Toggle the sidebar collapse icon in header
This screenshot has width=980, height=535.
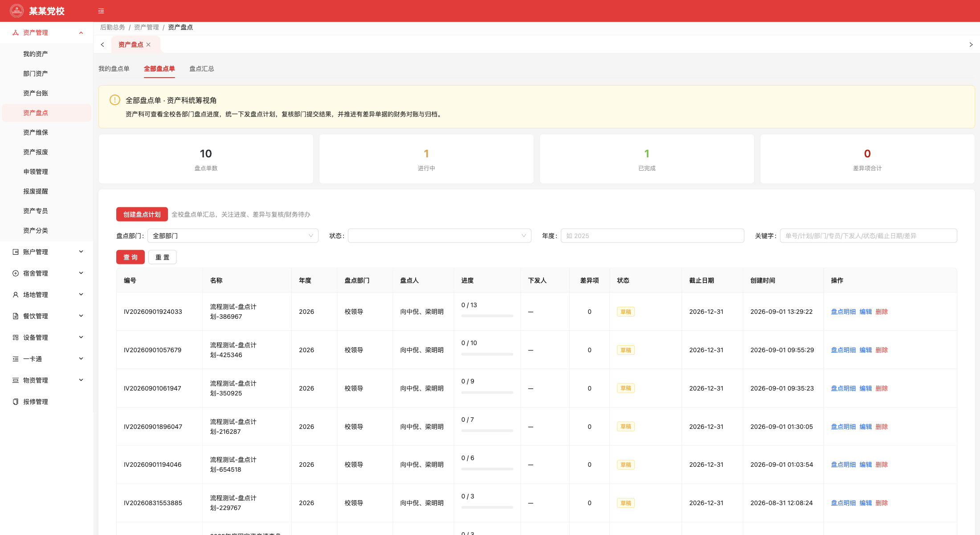101,11
